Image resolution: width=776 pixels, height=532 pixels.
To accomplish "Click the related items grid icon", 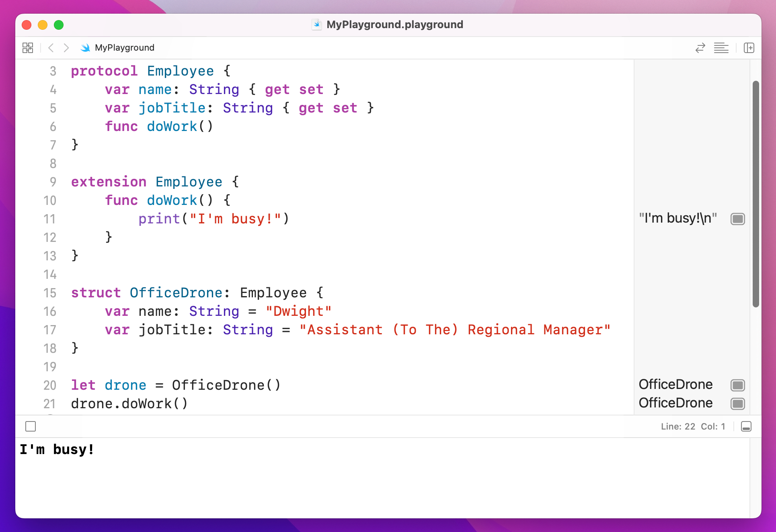I will [28, 47].
